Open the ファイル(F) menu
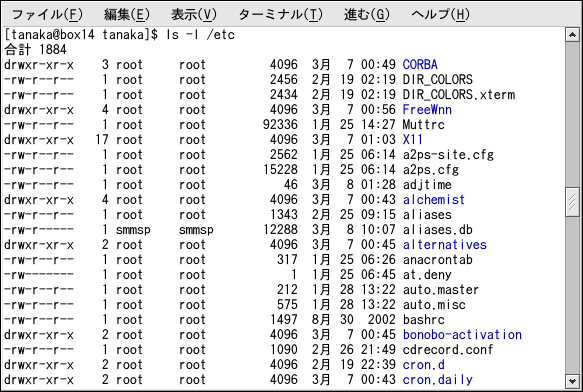The image size is (583, 392). tap(47, 15)
